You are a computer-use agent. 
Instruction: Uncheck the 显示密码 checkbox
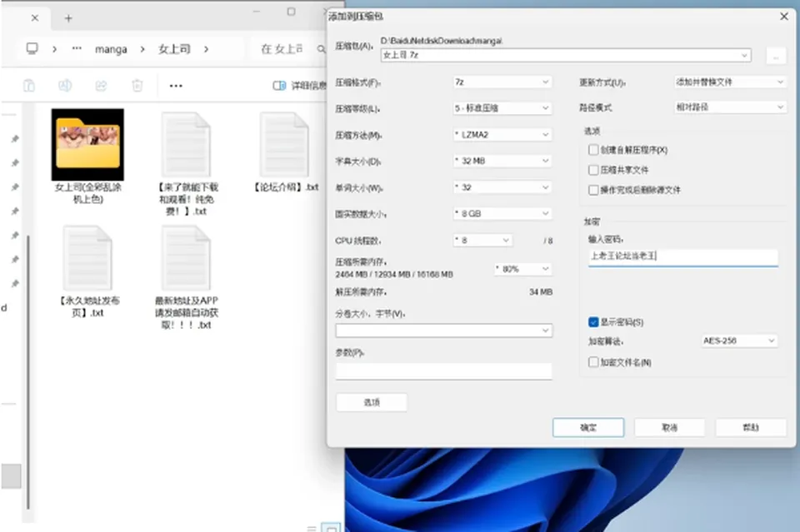[x=593, y=322]
